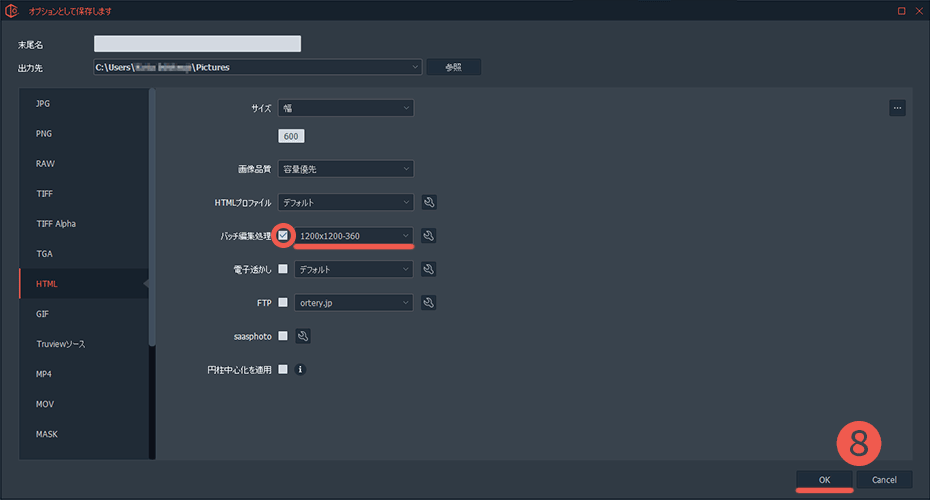Click wrench icon next to バッチ編集処理 dropdown
This screenshot has height=500, width=930.
429,236
